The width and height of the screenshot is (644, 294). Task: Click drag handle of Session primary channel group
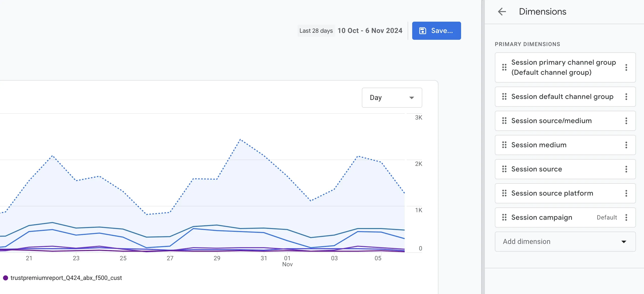[504, 67]
